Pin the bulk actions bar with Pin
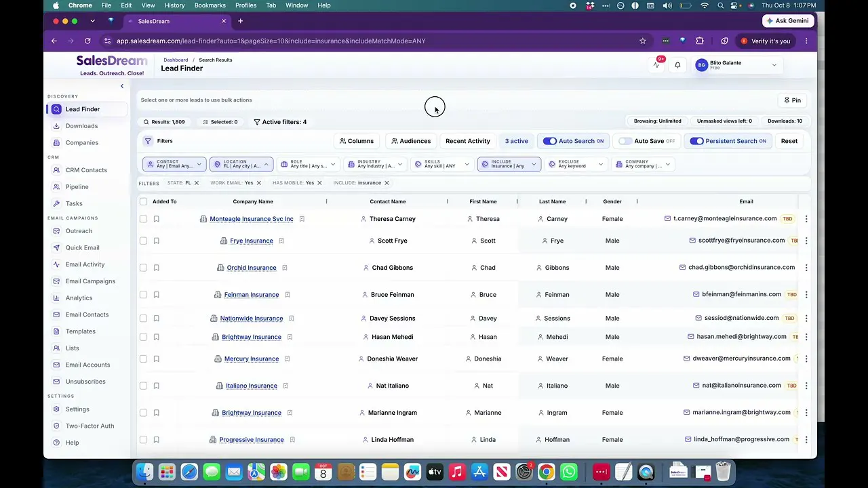This screenshot has width=868, height=488. [x=793, y=100]
